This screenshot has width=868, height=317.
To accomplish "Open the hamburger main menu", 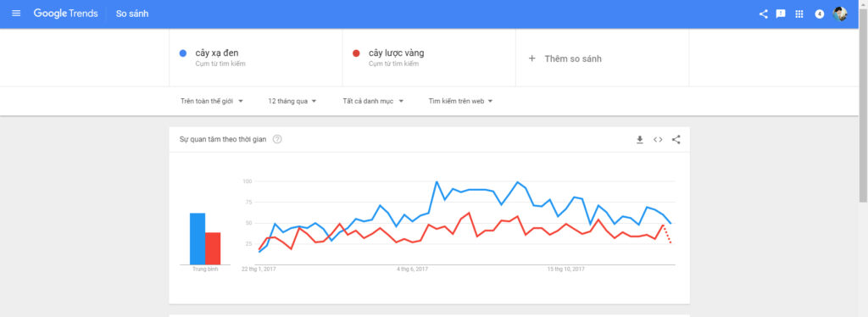I will coord(16,14).
